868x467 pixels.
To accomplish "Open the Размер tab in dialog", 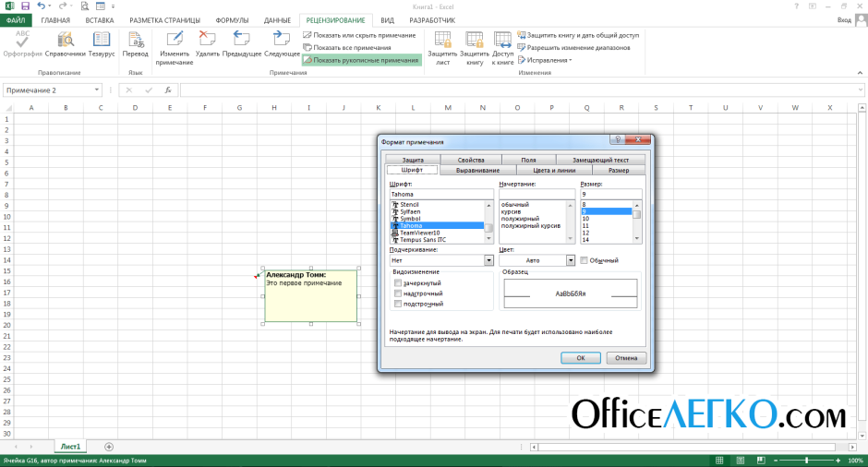I will pyautogui.click(x=619, y=170).
